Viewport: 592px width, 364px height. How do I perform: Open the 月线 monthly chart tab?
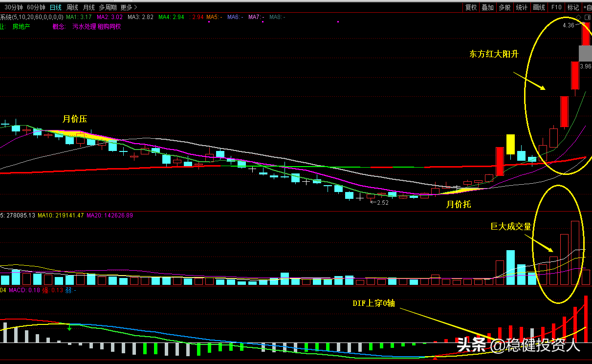pyautogui.click(x=88, y=7)
